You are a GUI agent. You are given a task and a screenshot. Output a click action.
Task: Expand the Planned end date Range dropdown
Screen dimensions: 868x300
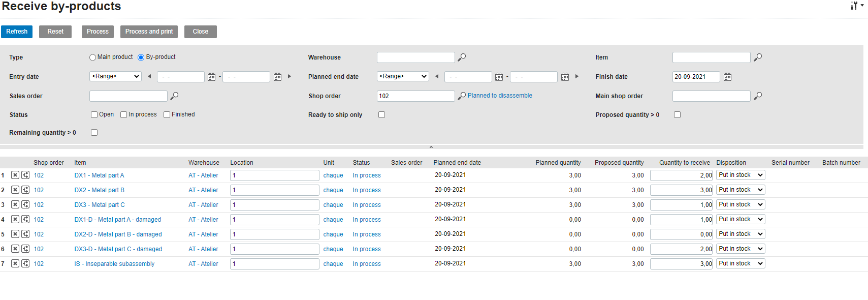point(403,76)
